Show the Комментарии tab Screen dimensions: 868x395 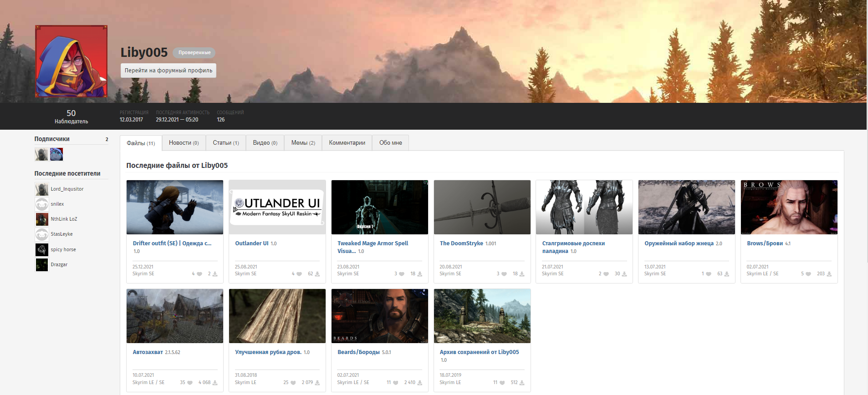tap(347, 142)
